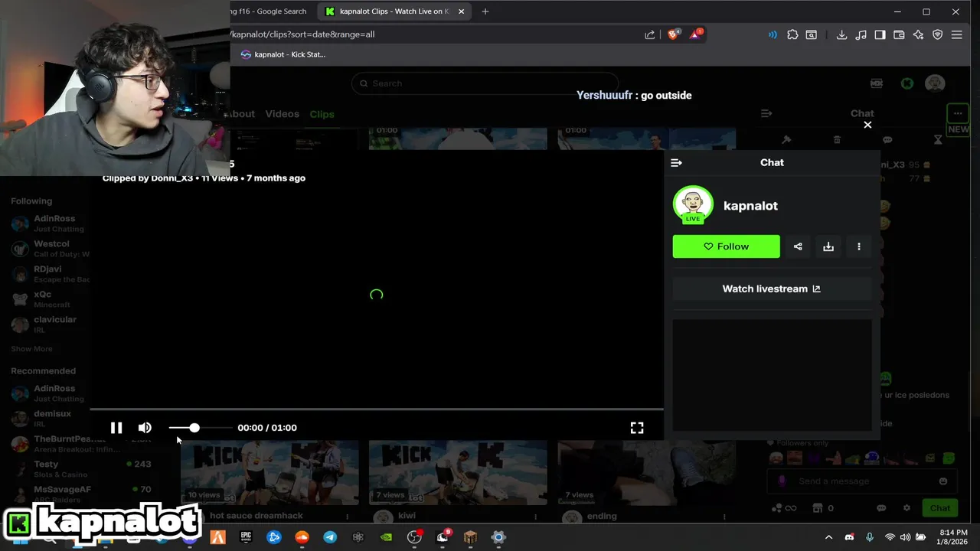
Task: Mute the clip volume speaker icon
Action: coord(145,428)
